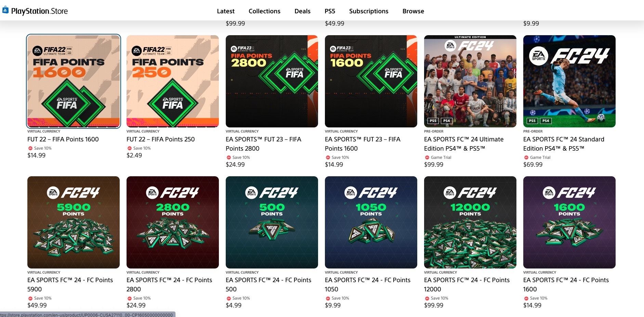
Task: Click EA Play icon under FUT 22 Points 1600
Action: 30,148
